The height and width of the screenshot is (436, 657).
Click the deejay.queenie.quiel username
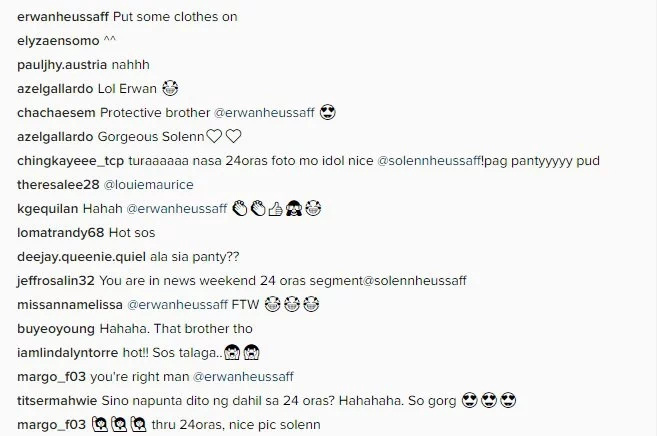(81, 257)
